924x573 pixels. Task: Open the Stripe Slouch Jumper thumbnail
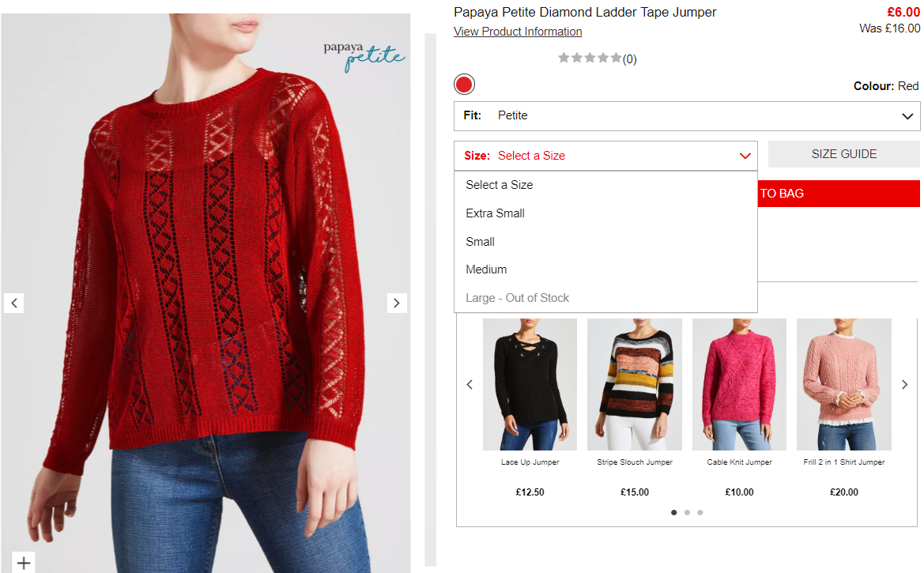pyautogui.click(x=635, y=384)
